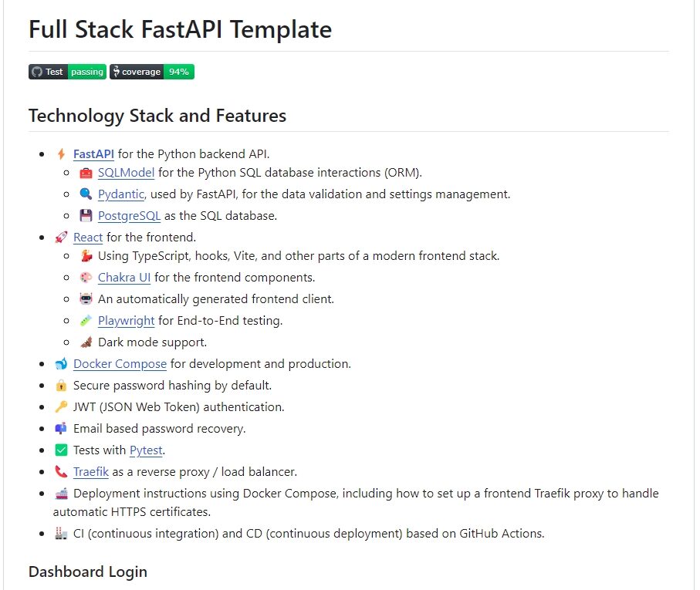Click the lightning bolt emoji beside FastAPI

[61, 154]
